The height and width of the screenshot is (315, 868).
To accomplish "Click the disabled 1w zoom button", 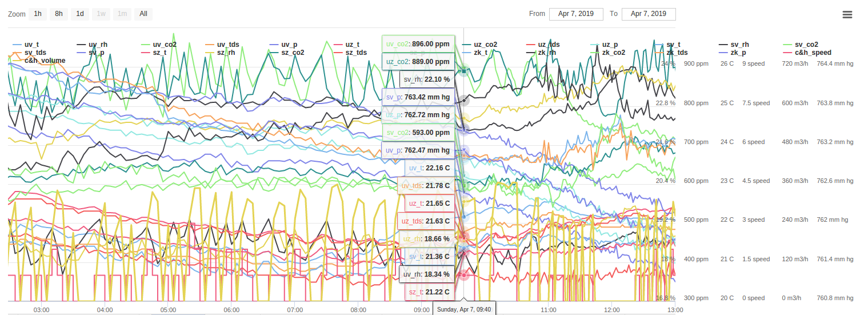I will [x=101, y=14].
